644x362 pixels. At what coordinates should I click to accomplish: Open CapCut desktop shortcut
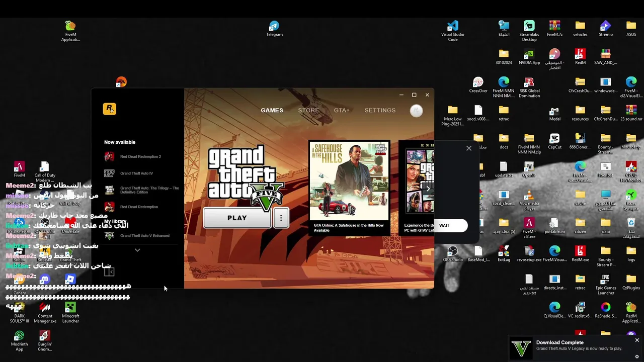(x=554, y=141)
